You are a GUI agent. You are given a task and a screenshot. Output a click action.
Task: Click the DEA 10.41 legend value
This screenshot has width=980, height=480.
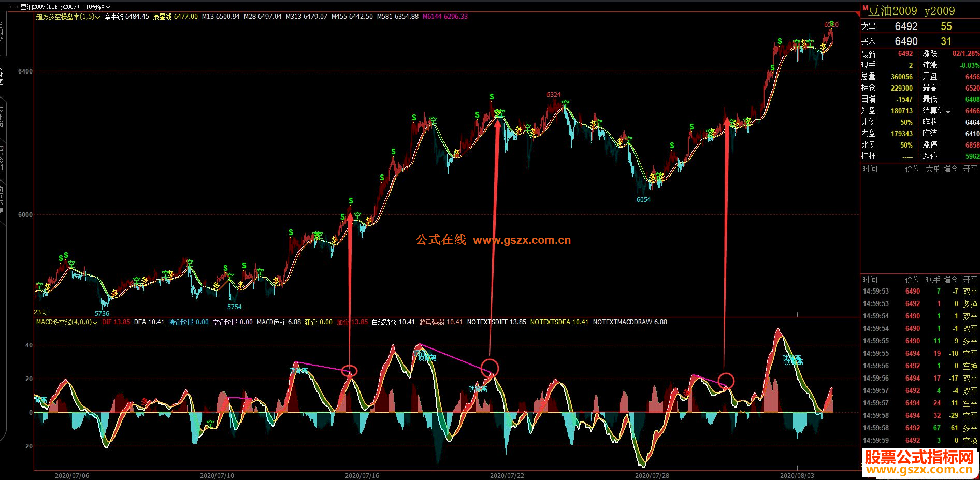point(149,322)
